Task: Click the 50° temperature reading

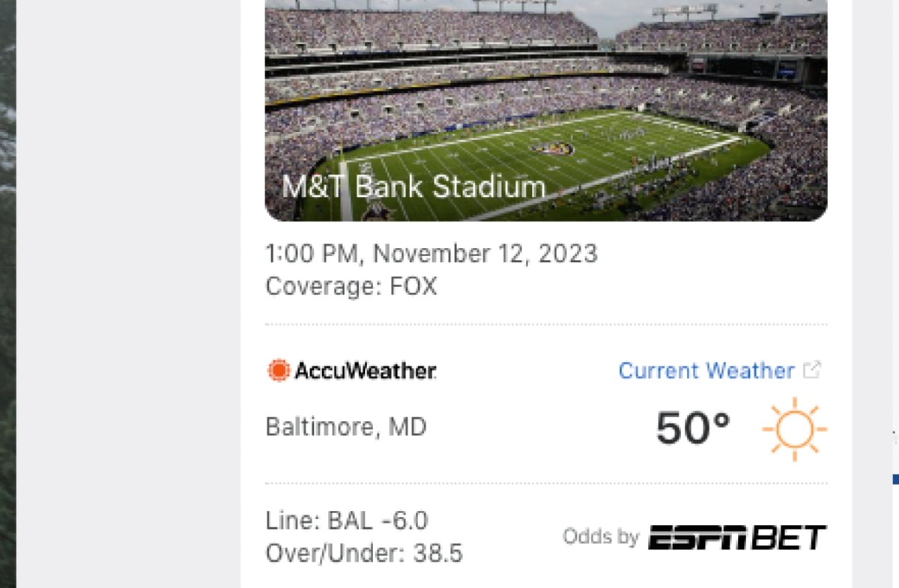Action: click(x=693, y=428)
